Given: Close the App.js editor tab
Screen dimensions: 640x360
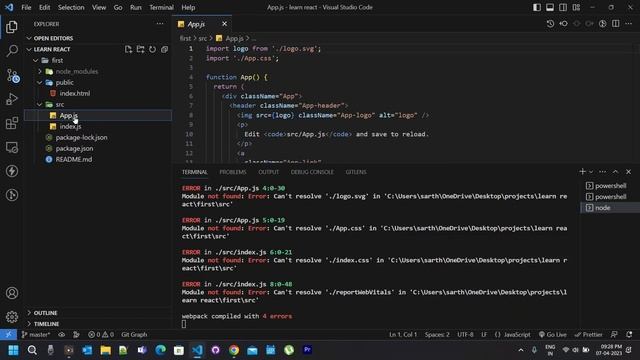Looking at the screenshot, I should click(224, 24).
